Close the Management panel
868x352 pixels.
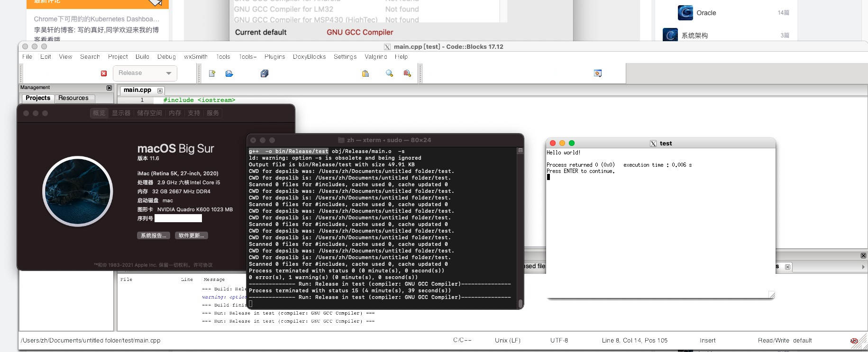(110, 88)
